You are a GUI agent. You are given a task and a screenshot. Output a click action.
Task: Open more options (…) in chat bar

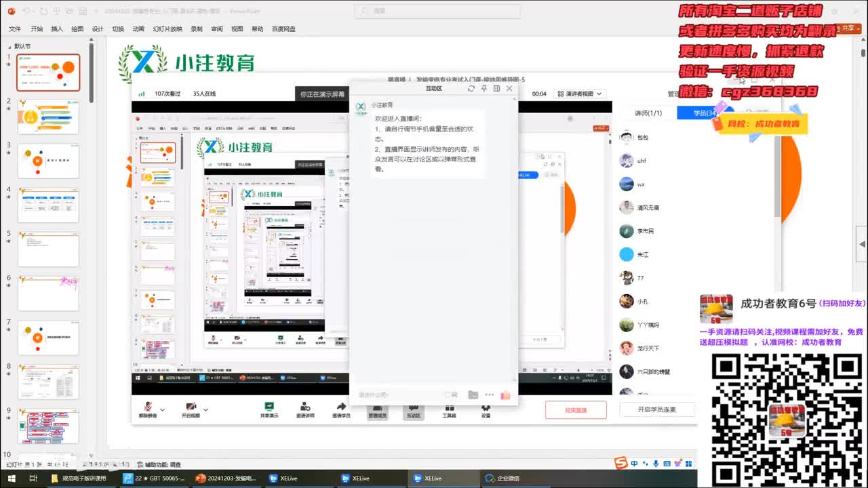490,394
